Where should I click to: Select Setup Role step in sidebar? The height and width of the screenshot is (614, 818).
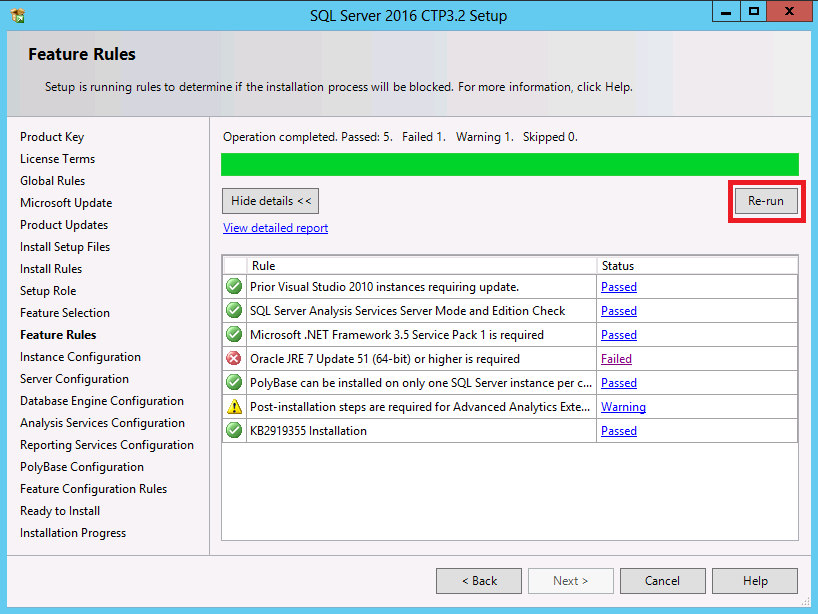pyautogui.click(x=48, y=291)
